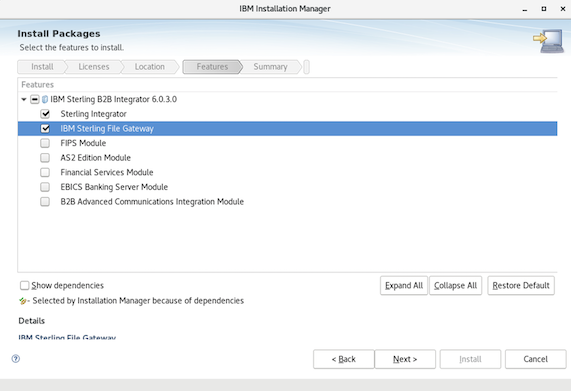Check the Financial Services Module box

45,172
